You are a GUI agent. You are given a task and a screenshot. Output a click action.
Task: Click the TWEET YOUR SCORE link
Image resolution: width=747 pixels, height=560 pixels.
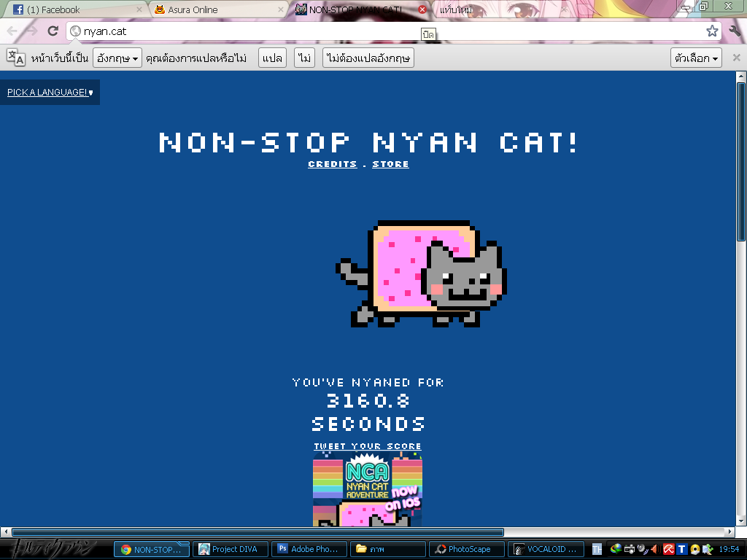pos(368,446)
